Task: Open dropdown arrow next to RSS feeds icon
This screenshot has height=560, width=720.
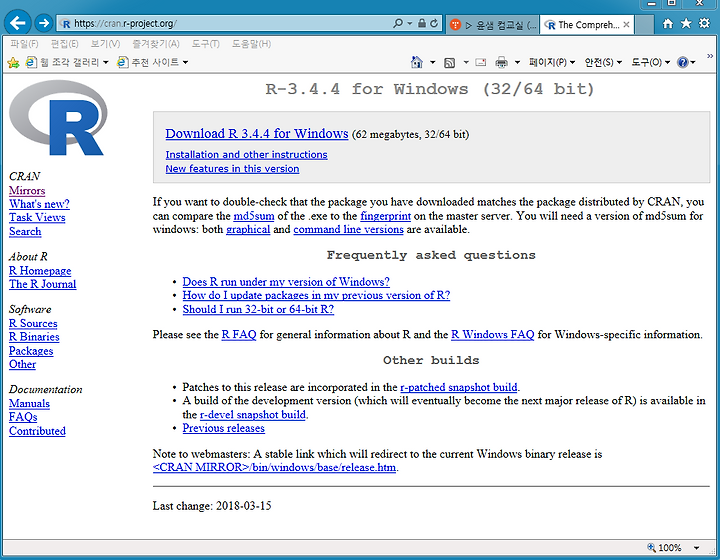Action: (466, 62)
